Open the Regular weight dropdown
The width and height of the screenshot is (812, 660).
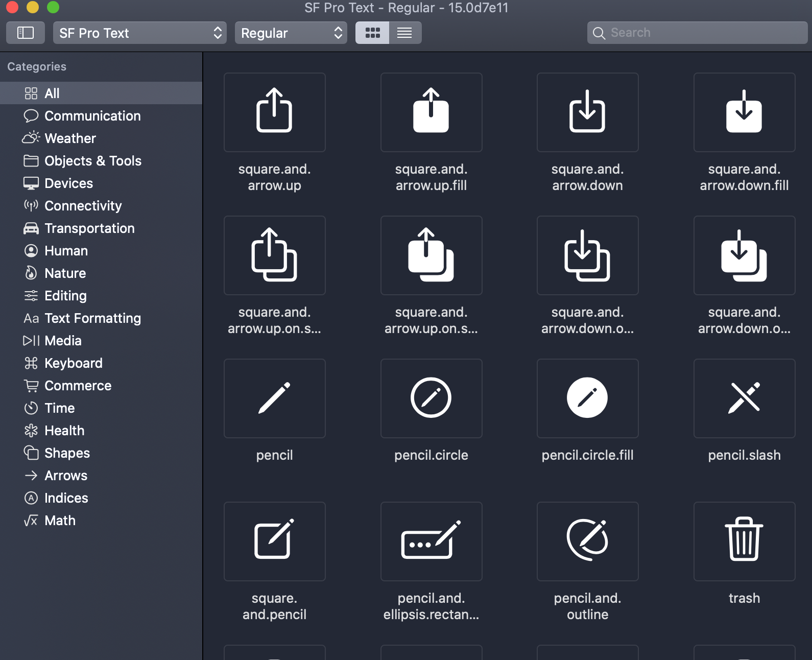click(x=291, y=33)
